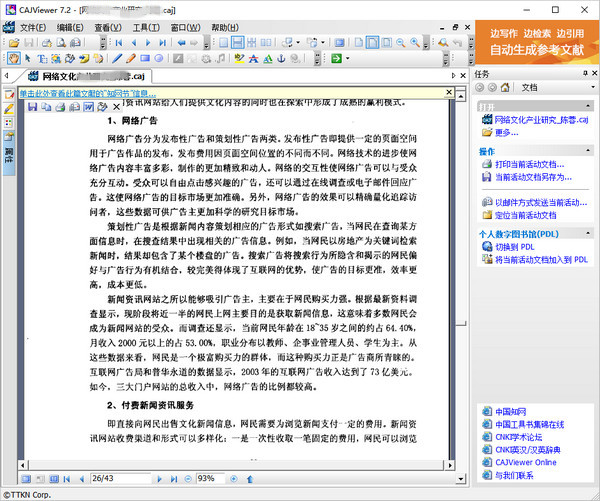Select the Hand pan tool
This screenshot has height=501, width=600.
[x=13, y=58]
